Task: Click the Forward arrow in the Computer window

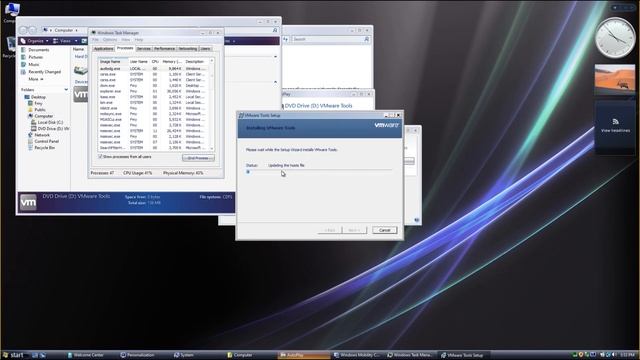Action: point(33,30)
